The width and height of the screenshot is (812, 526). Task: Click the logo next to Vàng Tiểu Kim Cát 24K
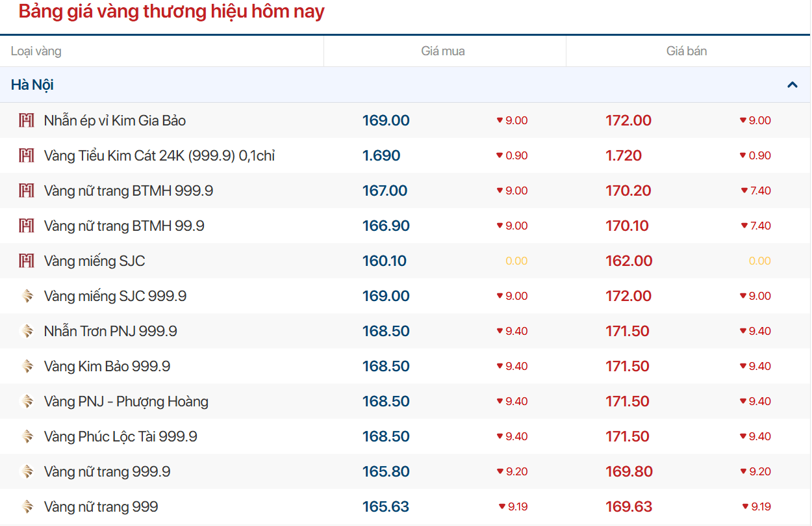27,155
